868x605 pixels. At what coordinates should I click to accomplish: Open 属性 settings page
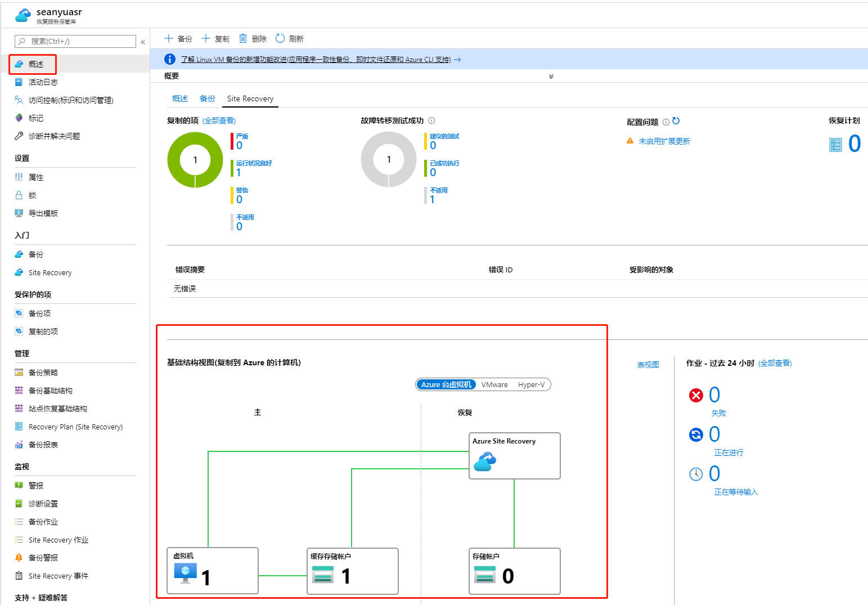coord(35,177)
